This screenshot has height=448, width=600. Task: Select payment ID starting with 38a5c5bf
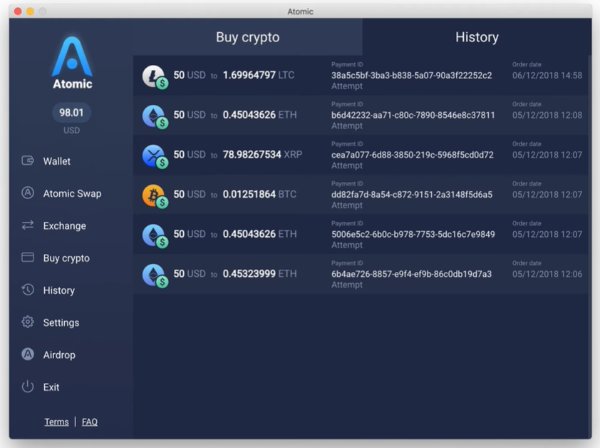click(411, 76)
